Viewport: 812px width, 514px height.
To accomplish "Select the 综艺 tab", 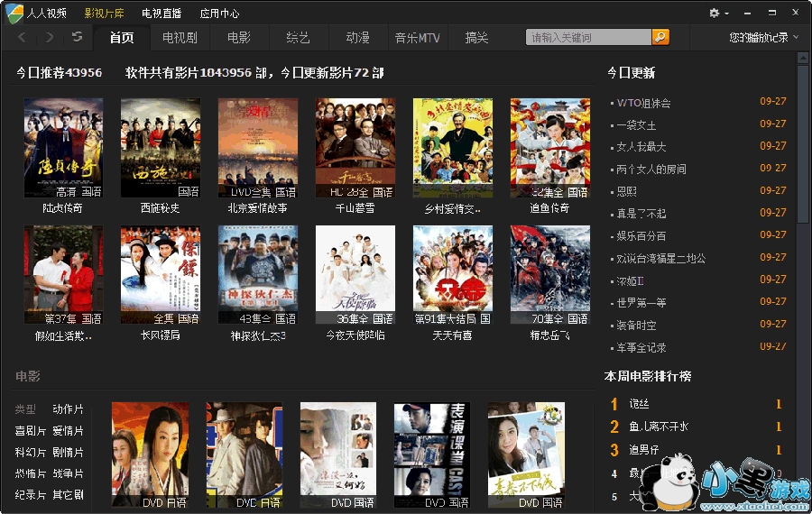I will point(298,38).
